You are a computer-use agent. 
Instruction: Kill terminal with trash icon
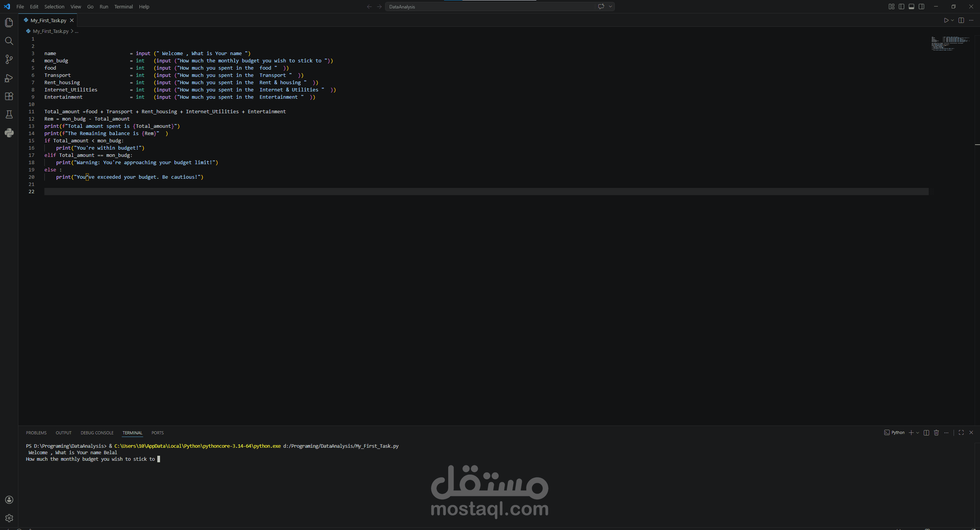click(936, 432)
